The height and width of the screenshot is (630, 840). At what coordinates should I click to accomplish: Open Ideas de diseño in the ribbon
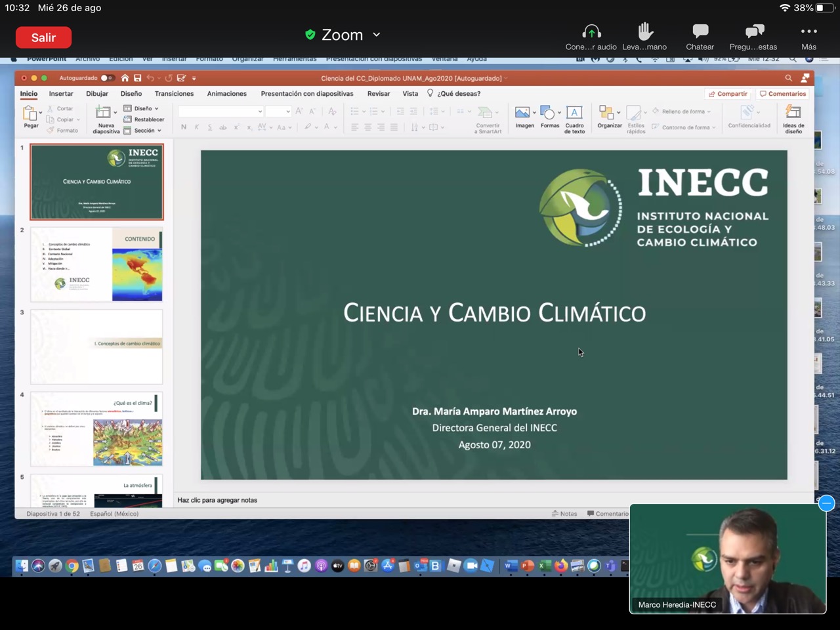tap(793, 113)
